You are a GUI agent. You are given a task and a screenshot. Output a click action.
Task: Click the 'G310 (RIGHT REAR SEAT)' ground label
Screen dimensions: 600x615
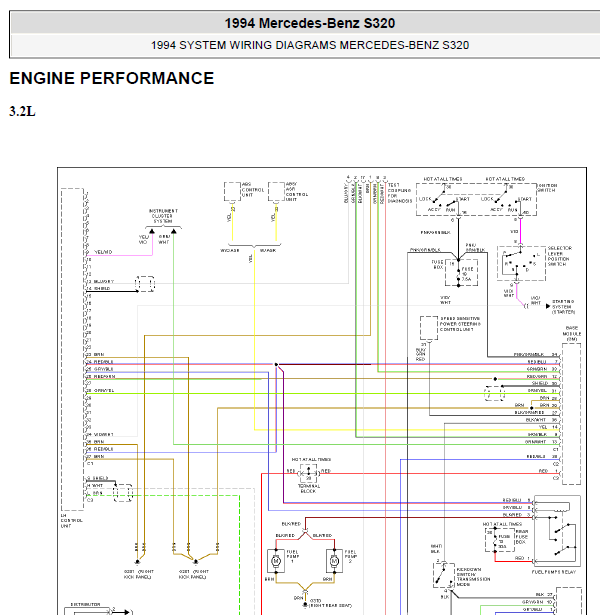[x=330, y=603]
